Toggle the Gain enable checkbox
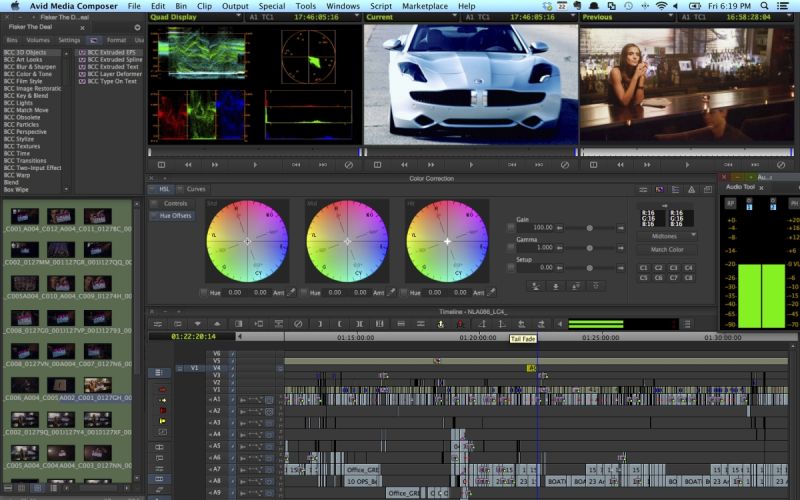 (x=511, y=228)
